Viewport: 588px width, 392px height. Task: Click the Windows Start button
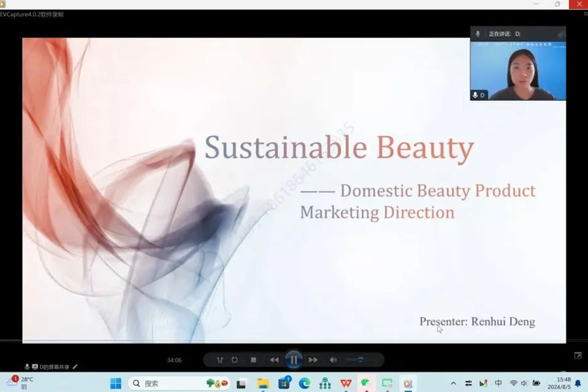click(x=116, y=383)
